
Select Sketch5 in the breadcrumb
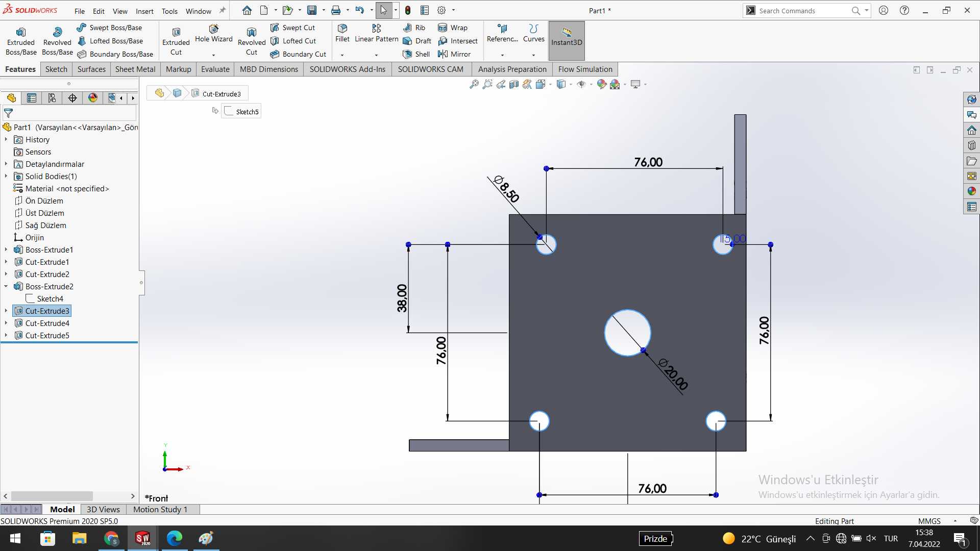[x=241, y=111]
